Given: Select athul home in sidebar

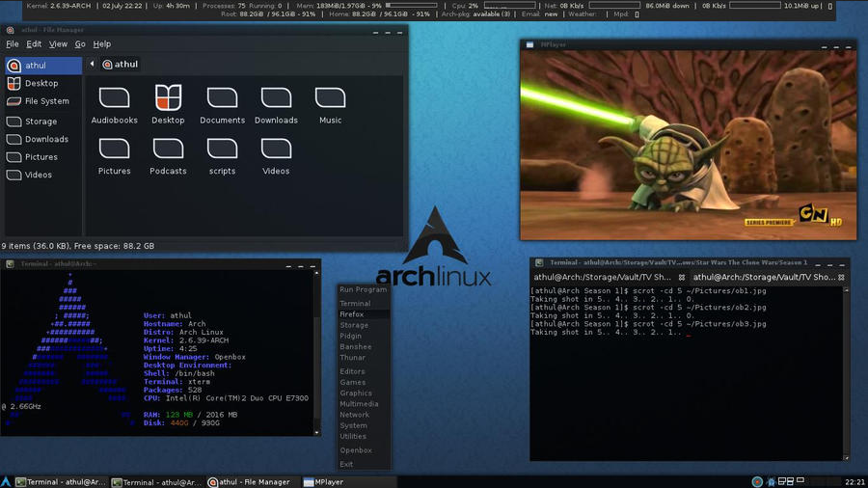Looking at the screenshot, I should coord(43,66).
